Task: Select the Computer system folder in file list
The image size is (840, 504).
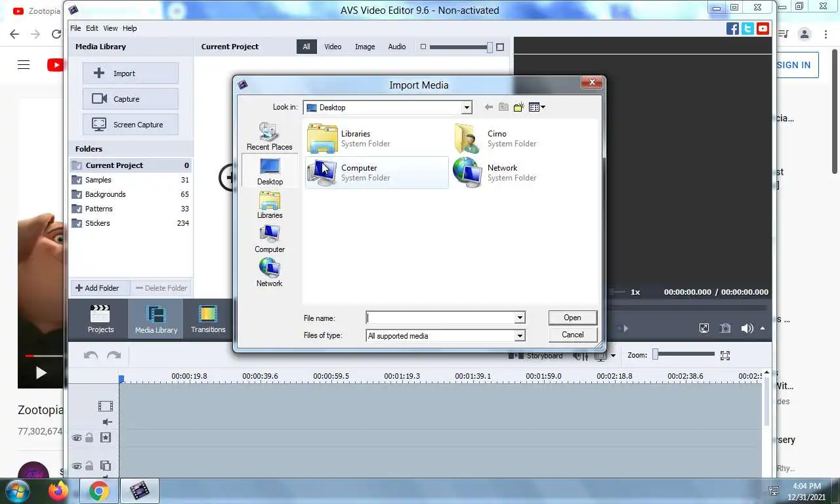Action: click(376, 173)
